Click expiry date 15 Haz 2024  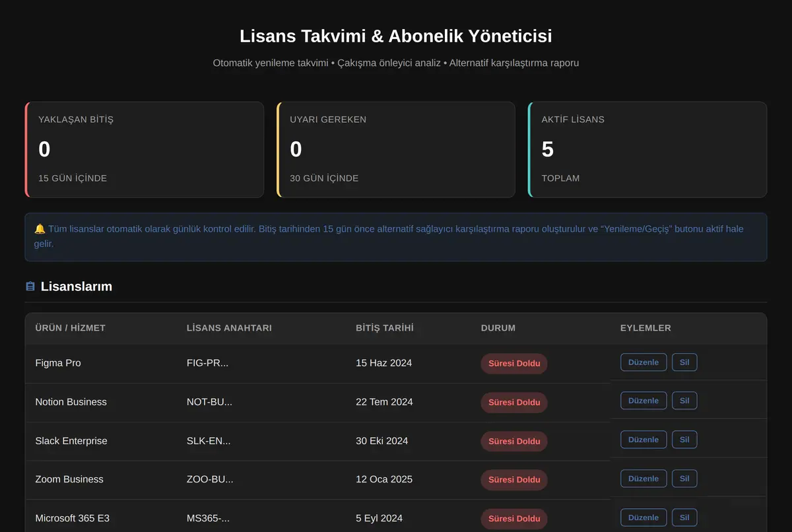coord(383,363)
